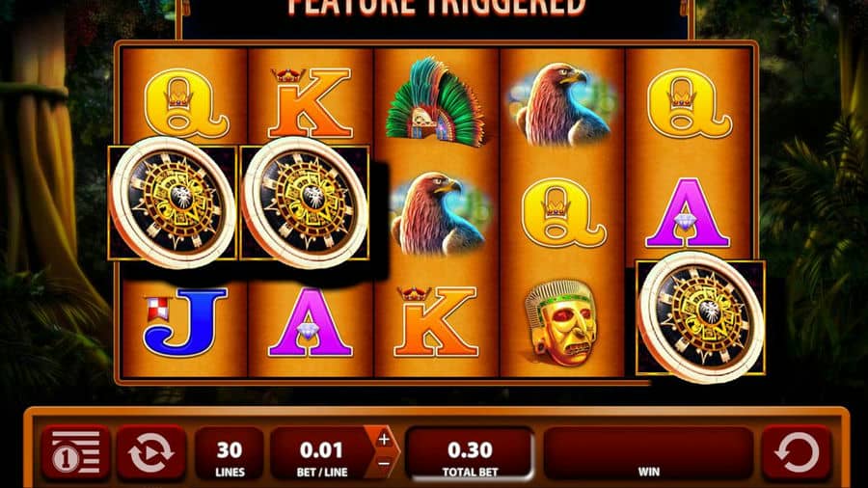Viewport: 868px width, 488px height.
Task: Decrease bet per line with minus
Action: 384,464
